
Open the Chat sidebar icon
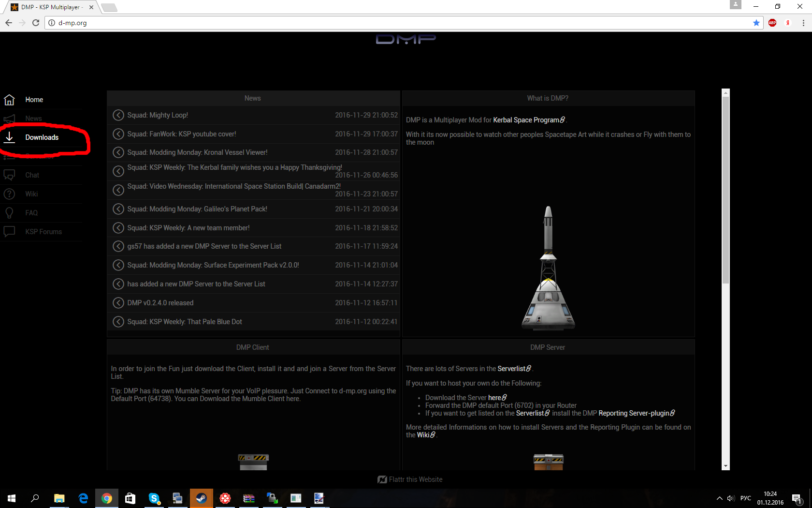9,175
